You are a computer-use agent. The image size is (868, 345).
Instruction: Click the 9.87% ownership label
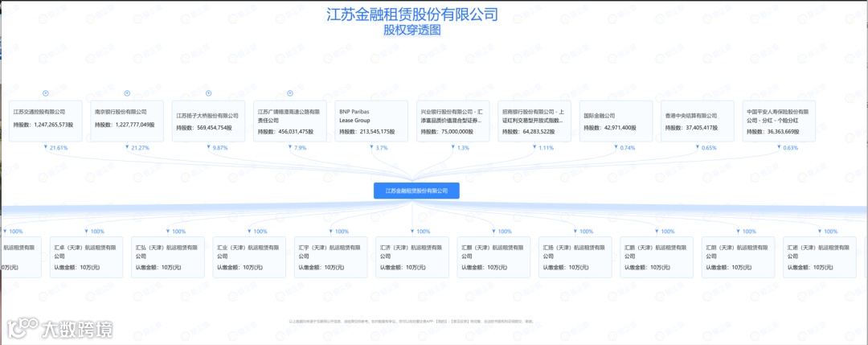[219, 148]
